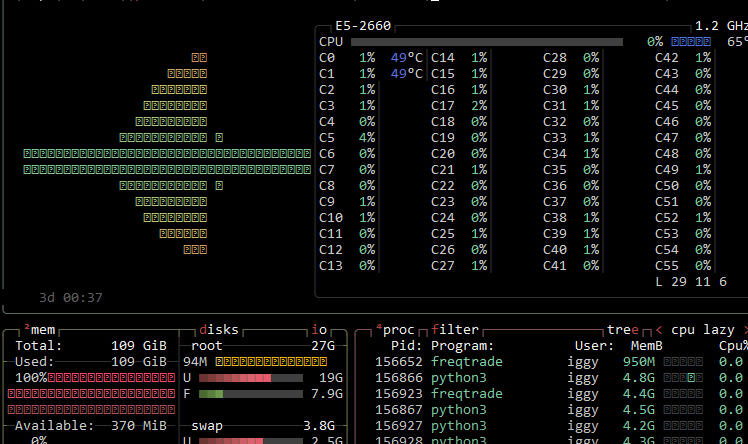Click load average L 29 11 6

691,282
